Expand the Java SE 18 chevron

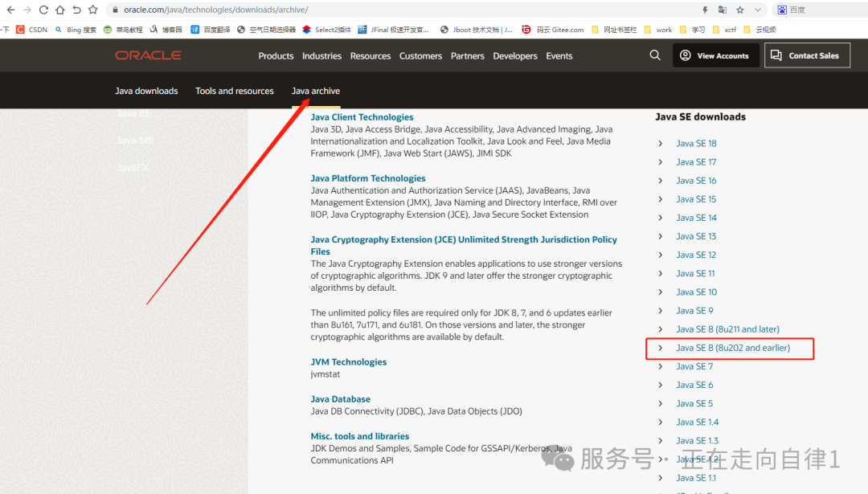pyautogui.click(x=661, y=144)
